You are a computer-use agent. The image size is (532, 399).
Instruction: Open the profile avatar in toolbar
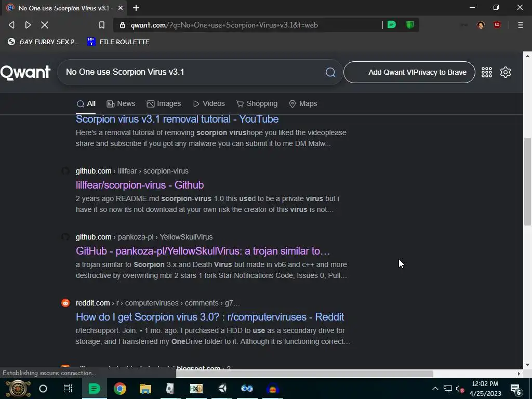tap(481, 25)
